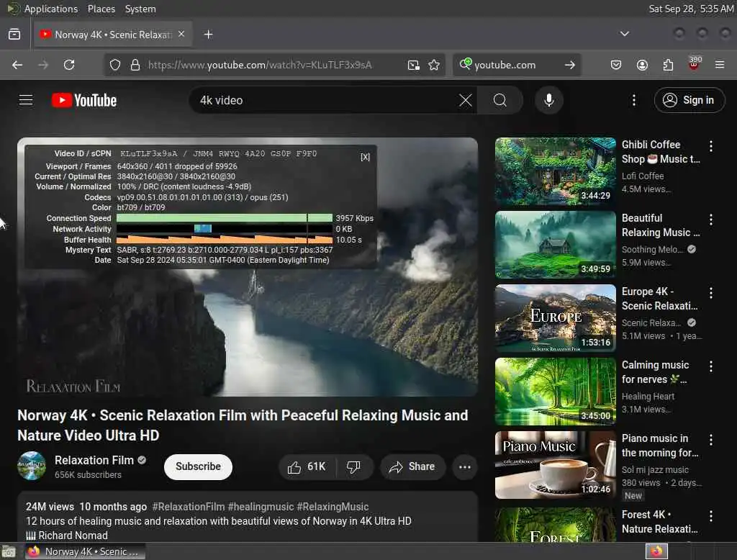The image size is (737, 560).
Task: Open options menu for Europe 4K video
Action: click(711, 293)
